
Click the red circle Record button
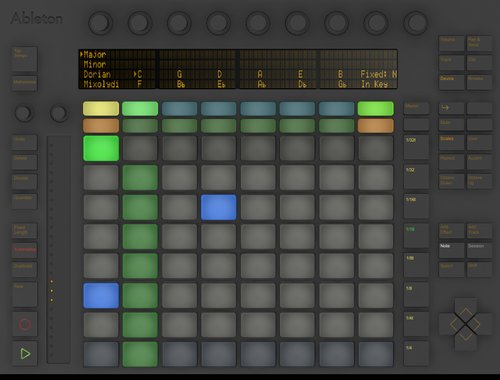point(25,324)
